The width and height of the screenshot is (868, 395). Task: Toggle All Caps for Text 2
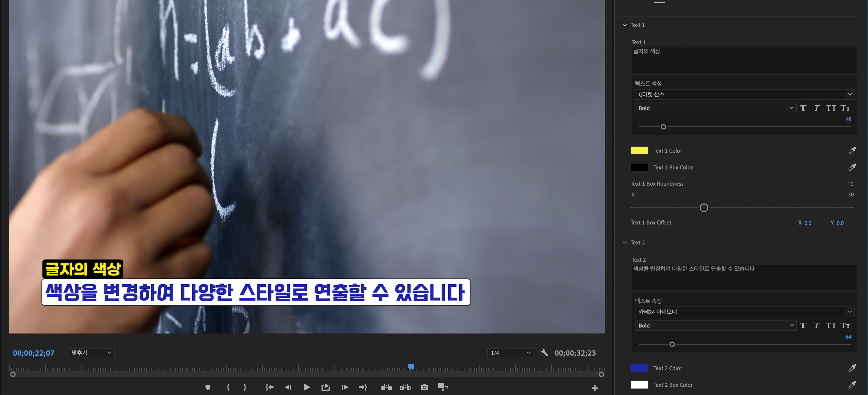click(831, 325)
